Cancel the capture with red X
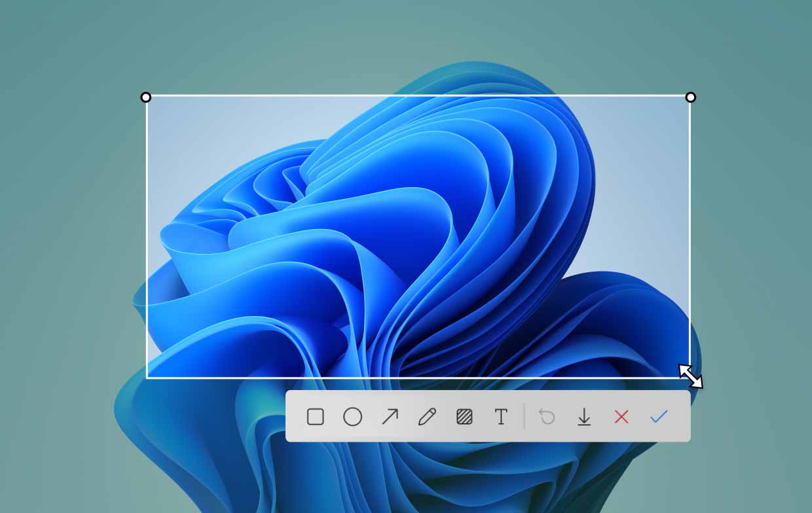Image resolution: width=812 pixels, height=513 pixels. click(x=621, y=417)
